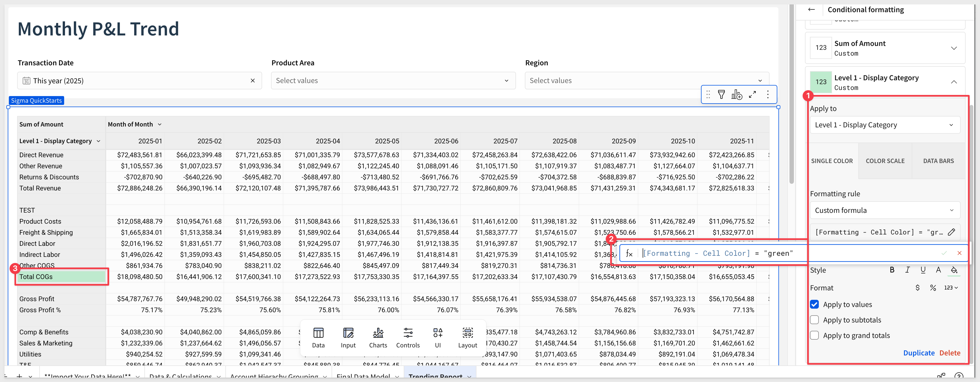The height and width of the screenshot is (382, 980).
Task: Toggle underline style
Action: tap(923, 270)
